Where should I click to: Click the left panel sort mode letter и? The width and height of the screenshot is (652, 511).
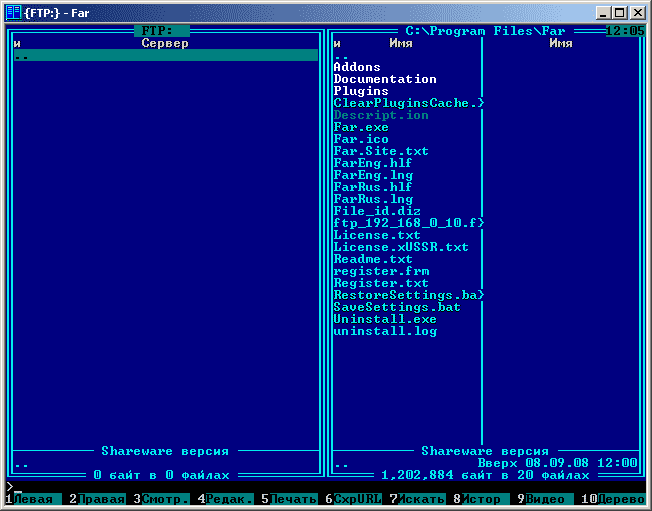point(17,43)
